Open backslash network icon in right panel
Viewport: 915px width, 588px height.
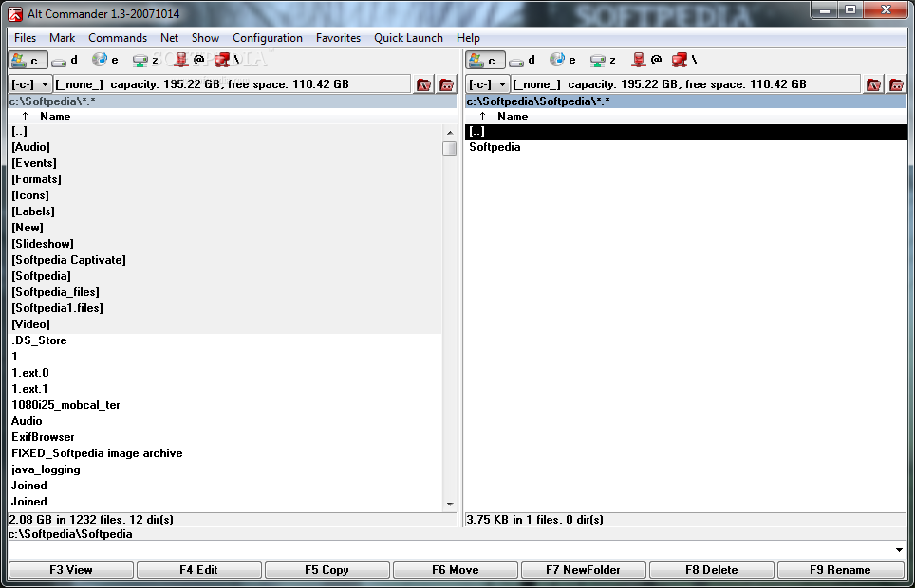pyautogui.click(x=685, y=60)
